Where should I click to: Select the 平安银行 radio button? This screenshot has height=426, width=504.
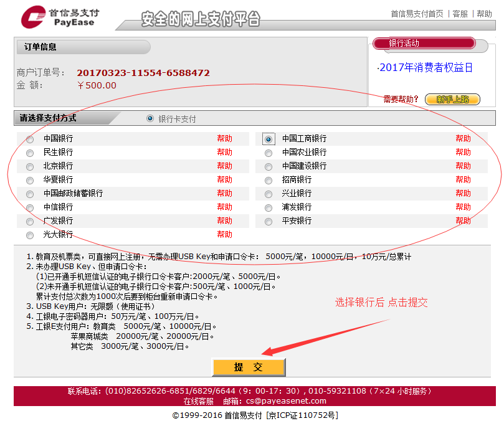(x=269, y=222)
